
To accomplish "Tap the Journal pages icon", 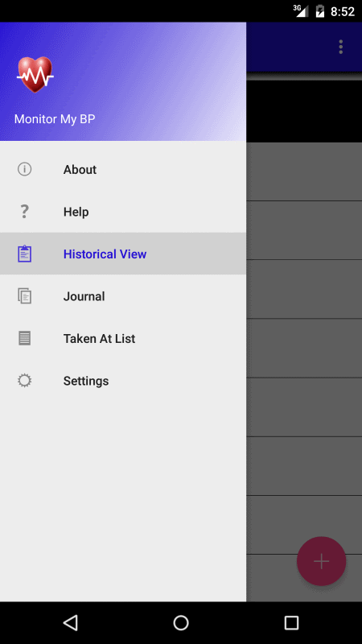I will pos(25,296).
